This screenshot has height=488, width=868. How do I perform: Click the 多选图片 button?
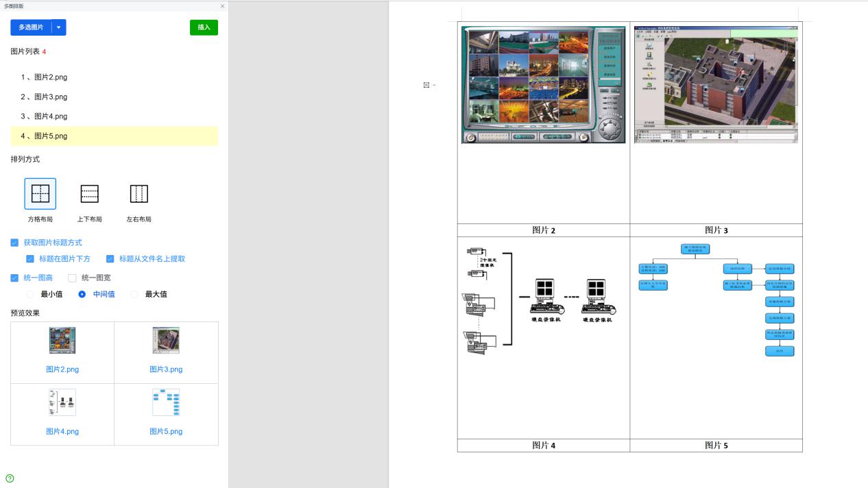pyautogui.click(x=31, y=27)
